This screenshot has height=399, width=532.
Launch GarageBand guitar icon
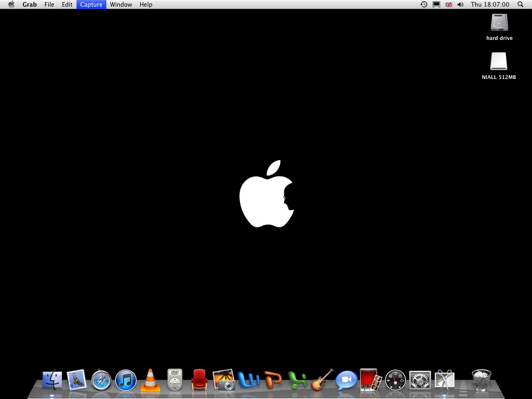[322, 380]
